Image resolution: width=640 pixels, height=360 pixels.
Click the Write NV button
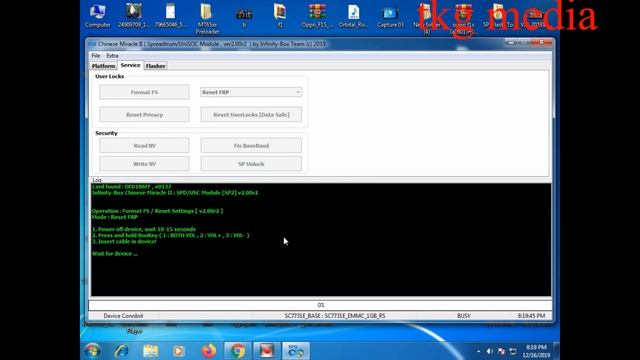pos(144,164)
